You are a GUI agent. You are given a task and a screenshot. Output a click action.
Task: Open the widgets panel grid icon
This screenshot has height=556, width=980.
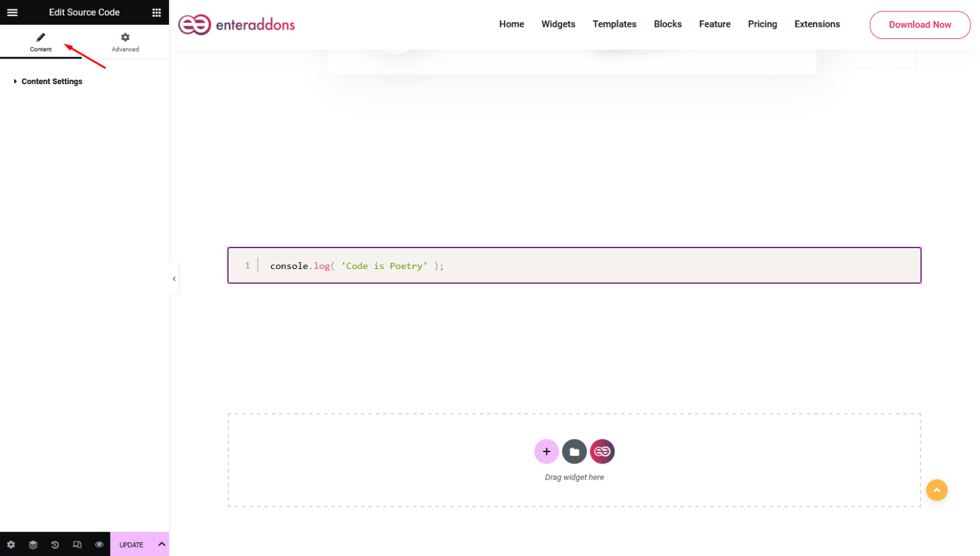(156, 12)
